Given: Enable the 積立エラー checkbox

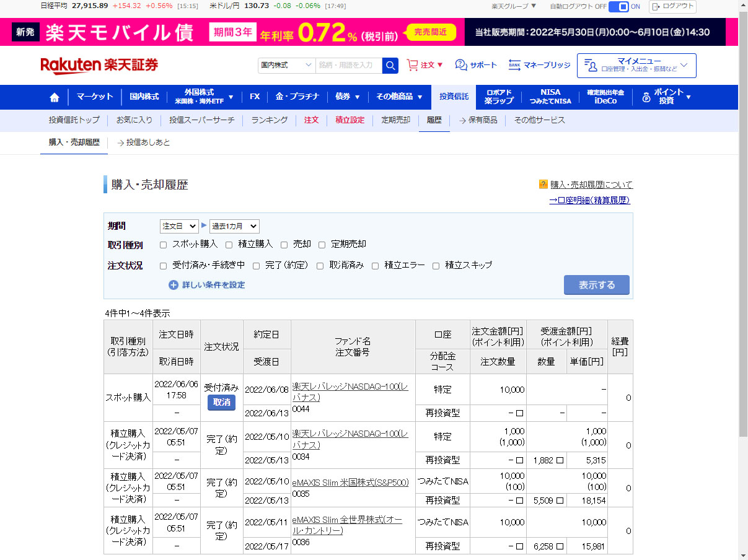Looking at the screenshot, I should (376, 266).
